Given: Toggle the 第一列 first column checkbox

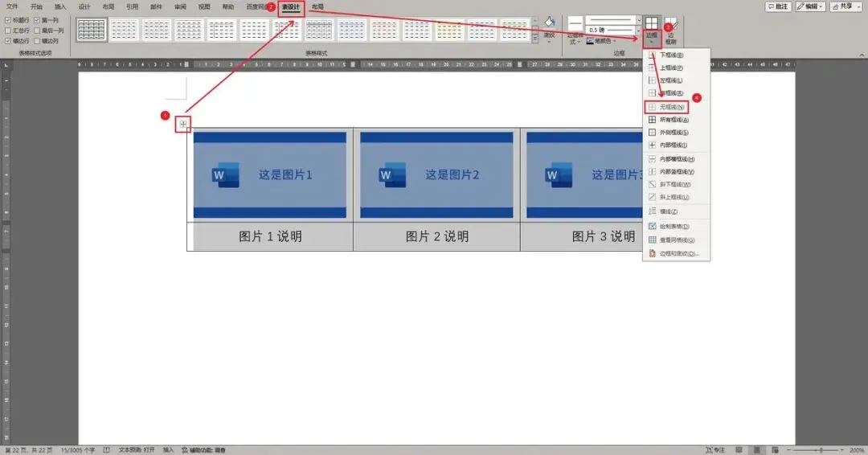Looking at the screenshot, I should 37,20.
